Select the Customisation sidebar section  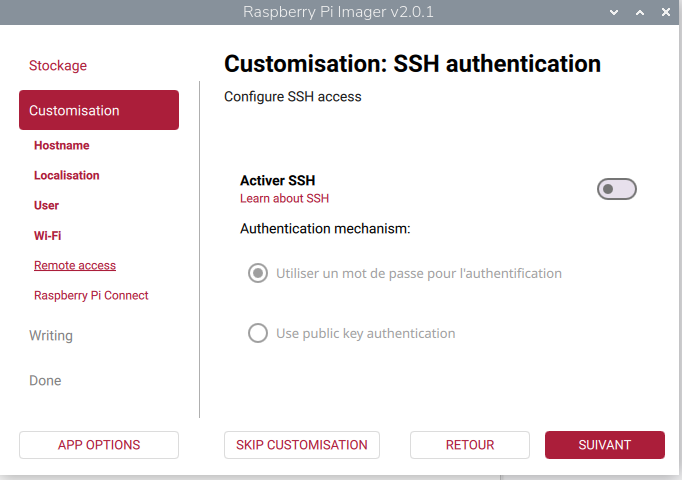coord(99,110)
